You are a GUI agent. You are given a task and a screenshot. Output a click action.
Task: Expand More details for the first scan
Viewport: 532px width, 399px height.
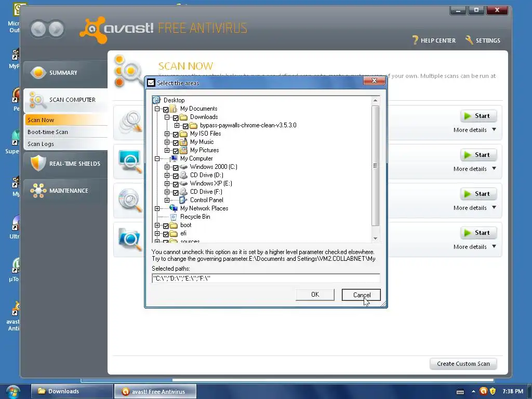(475, 130)
